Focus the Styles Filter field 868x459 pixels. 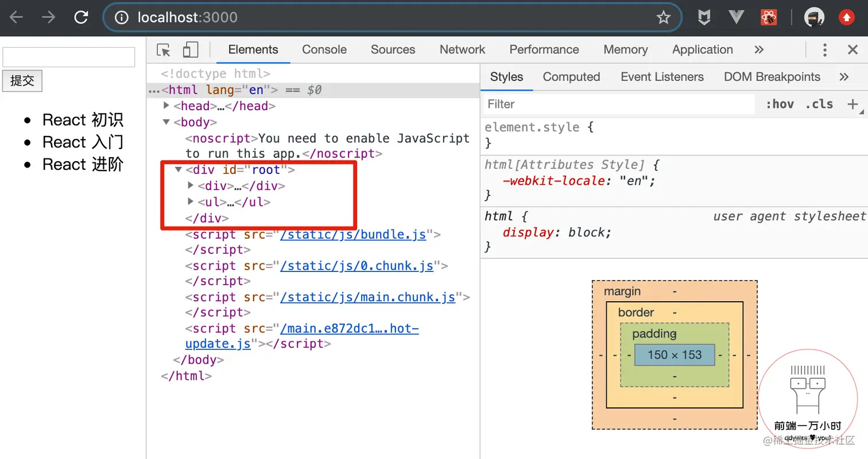pos(619,104)
